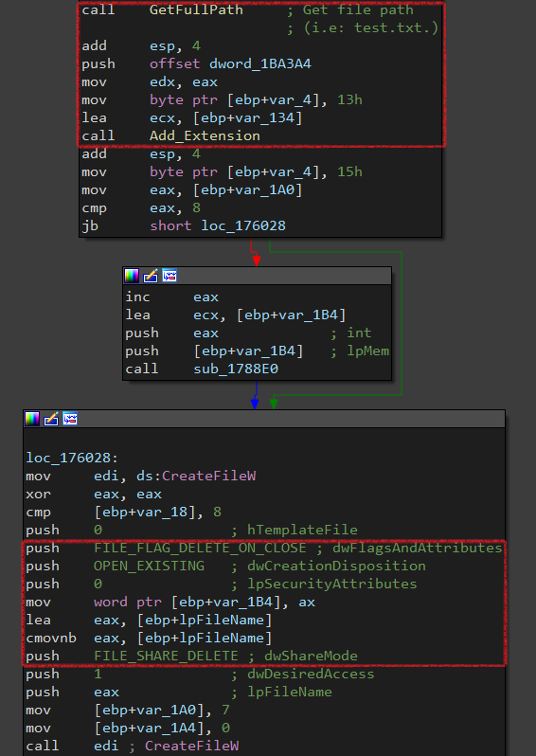
Task: Click the cmovnb mnemonic
Action: 51,639
